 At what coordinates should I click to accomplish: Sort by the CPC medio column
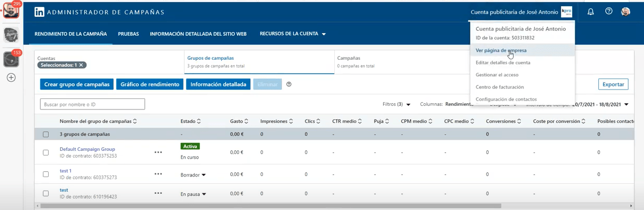point(459,121)
